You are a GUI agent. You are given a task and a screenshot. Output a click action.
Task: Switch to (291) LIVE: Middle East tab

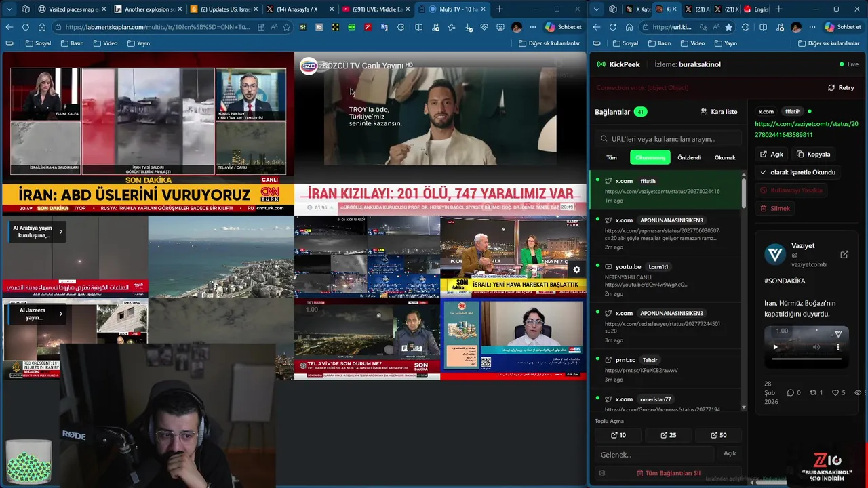(374, 9)
